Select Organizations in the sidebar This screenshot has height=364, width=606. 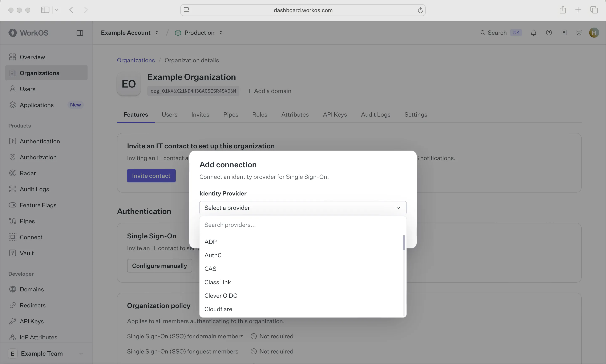pyautogui.click(x=46, y=73)
